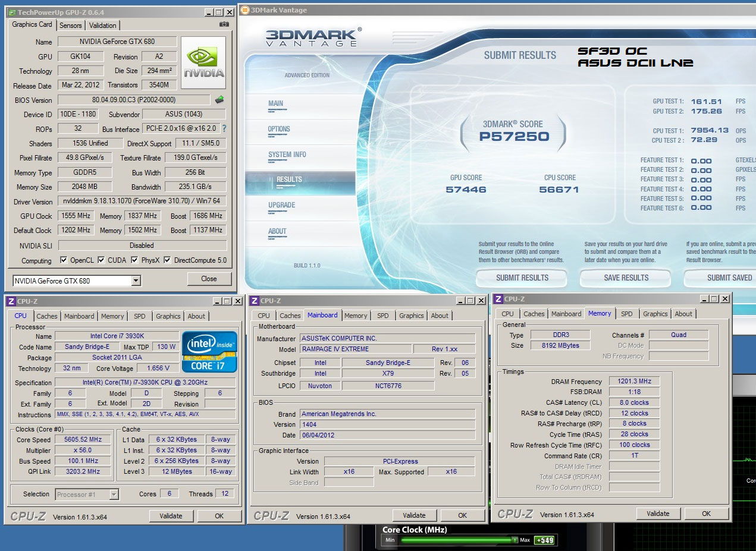
Task: Click the GPU Clock 1555 MHz field
Action: [75, 216]
